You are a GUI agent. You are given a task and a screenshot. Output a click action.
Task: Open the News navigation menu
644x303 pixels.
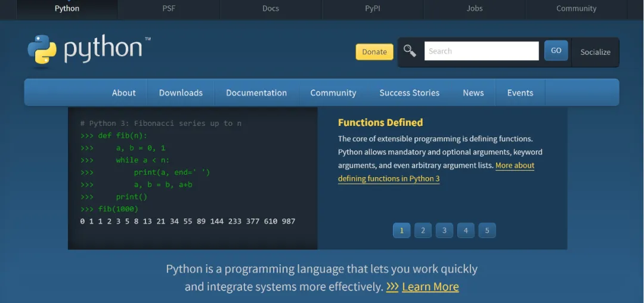point(473,93)
